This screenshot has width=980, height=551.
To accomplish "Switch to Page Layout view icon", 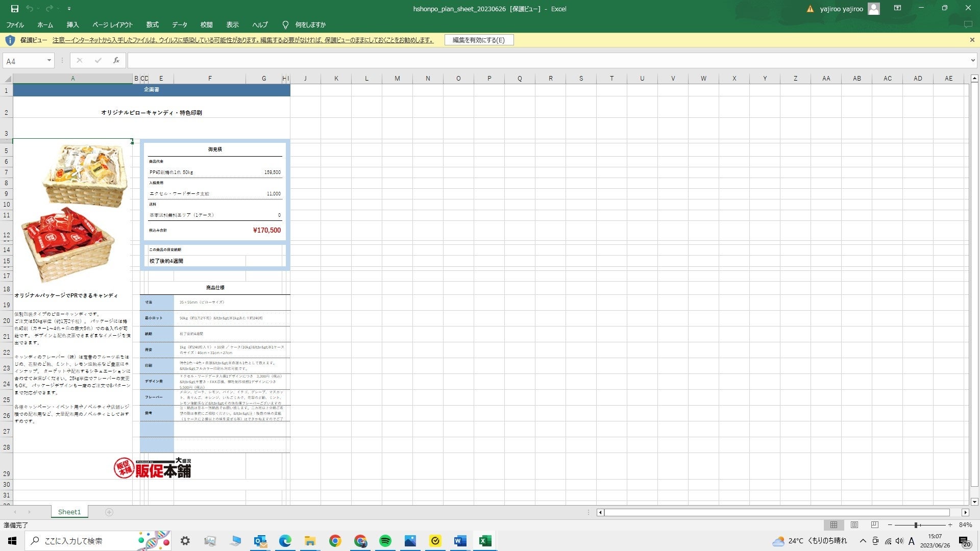I will 854,524.
